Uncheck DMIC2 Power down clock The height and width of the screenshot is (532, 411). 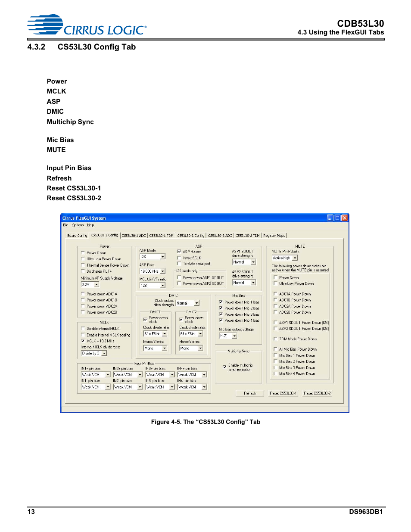[x=181, y=319]
